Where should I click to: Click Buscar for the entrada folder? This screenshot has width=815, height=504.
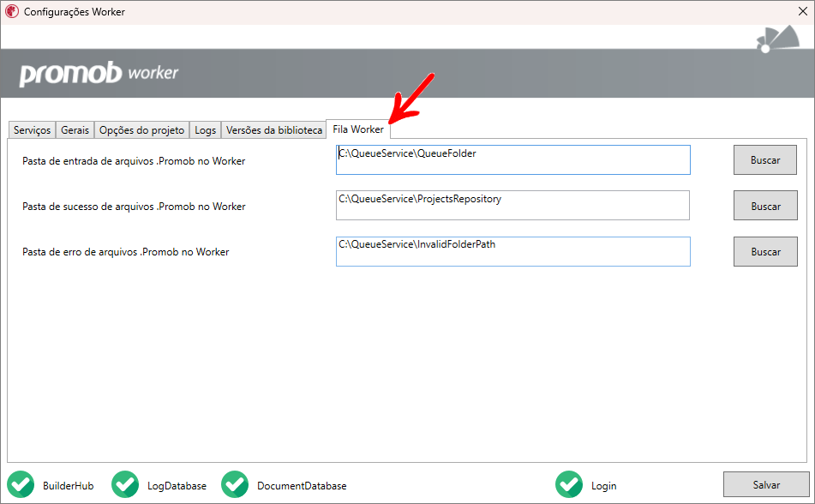tap(765, 160)
